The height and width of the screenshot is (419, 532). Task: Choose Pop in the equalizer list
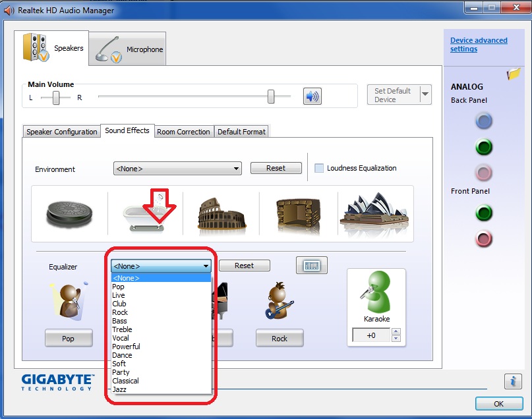pos(161,287)
